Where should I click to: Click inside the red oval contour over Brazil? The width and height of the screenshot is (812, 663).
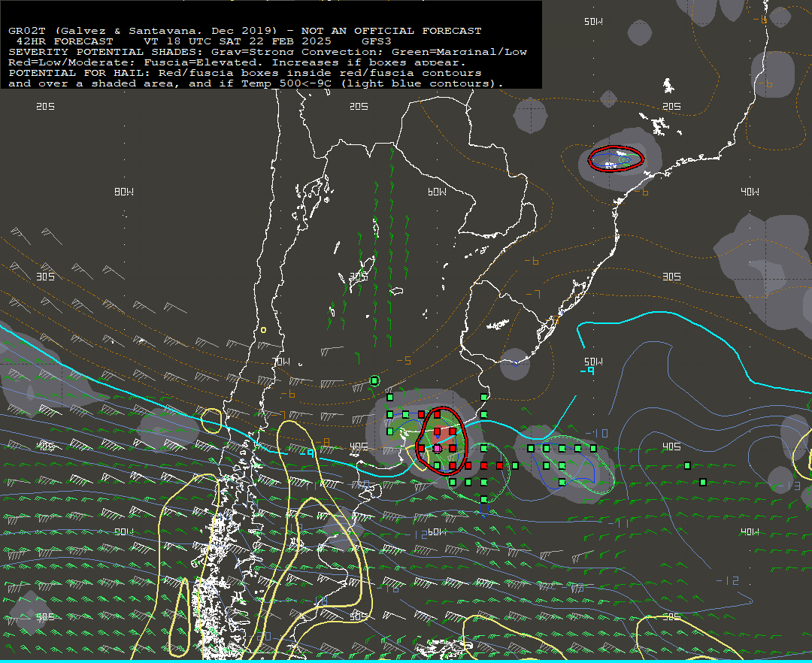[616, 159]
